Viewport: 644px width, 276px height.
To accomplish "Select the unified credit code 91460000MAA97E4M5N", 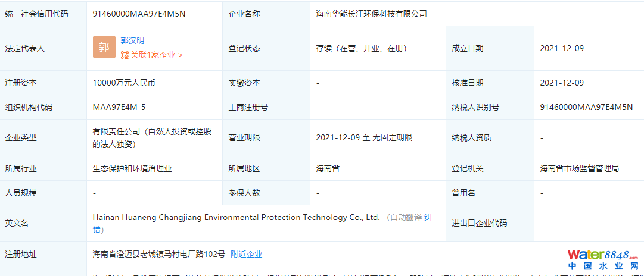I will [139, 13].
